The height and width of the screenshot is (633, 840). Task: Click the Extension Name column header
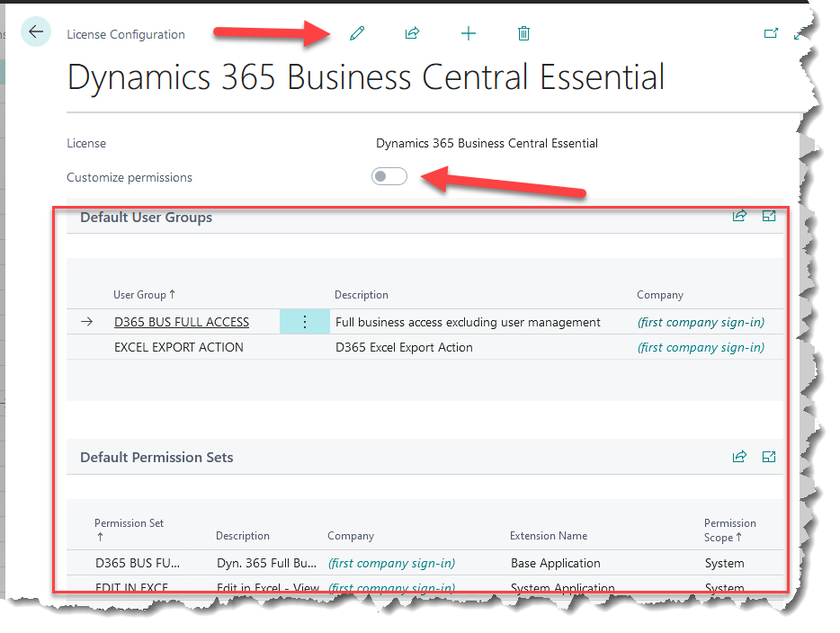click(x=548, y=536)
